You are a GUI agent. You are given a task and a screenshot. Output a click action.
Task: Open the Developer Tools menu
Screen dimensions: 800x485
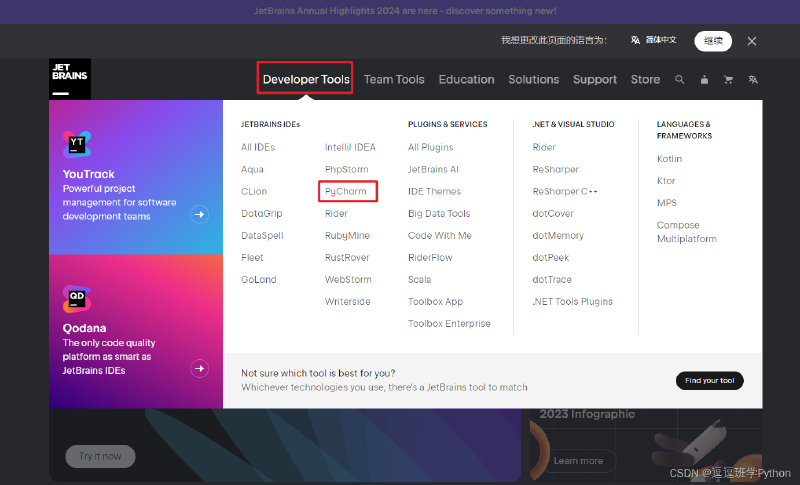click(306, 80)
